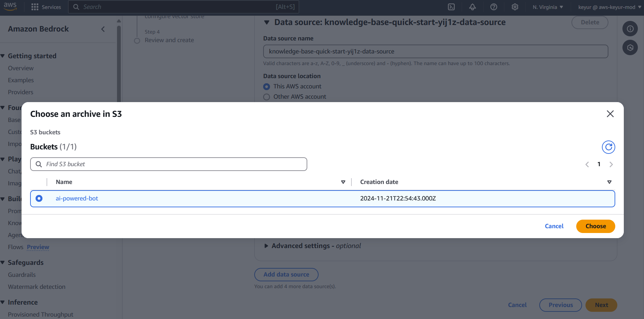Edit the Data source name field

[436, 51]
